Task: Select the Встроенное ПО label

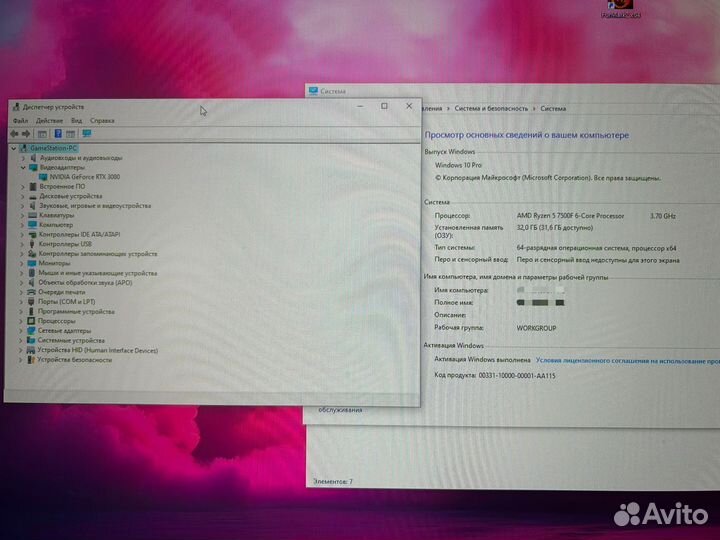Action: click(62, 186)
